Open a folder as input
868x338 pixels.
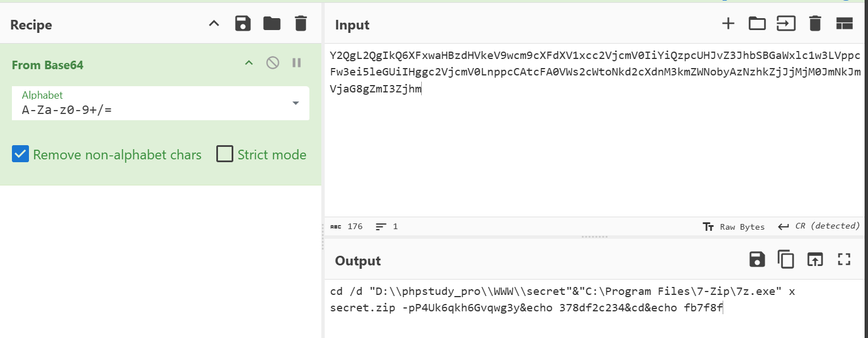tap(757, 24)
